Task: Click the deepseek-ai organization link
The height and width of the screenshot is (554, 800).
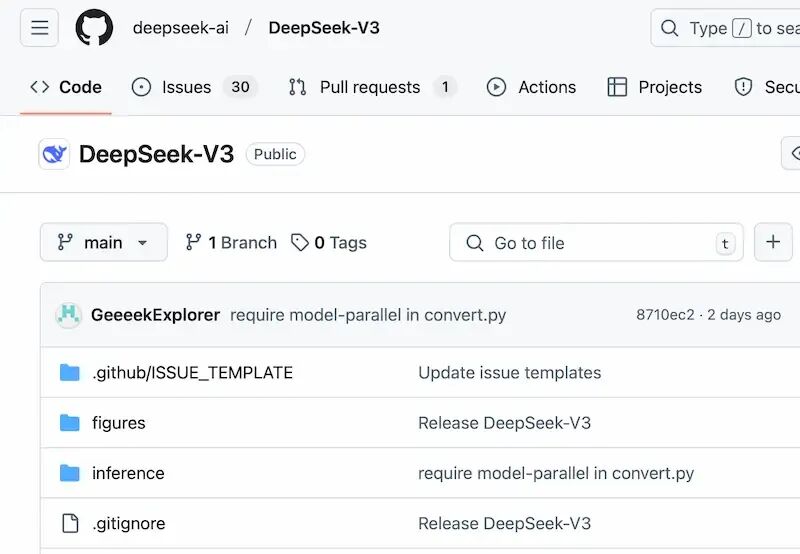Action: click(x=181, y=28)
